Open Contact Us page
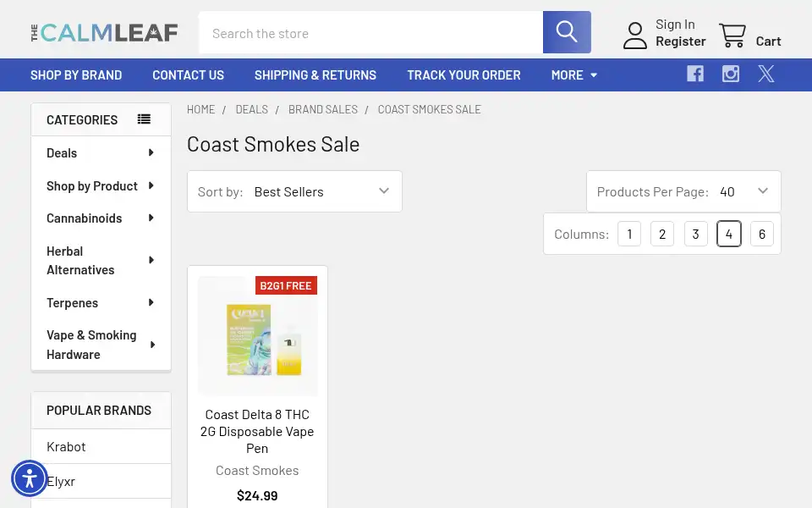 (188, 75)
